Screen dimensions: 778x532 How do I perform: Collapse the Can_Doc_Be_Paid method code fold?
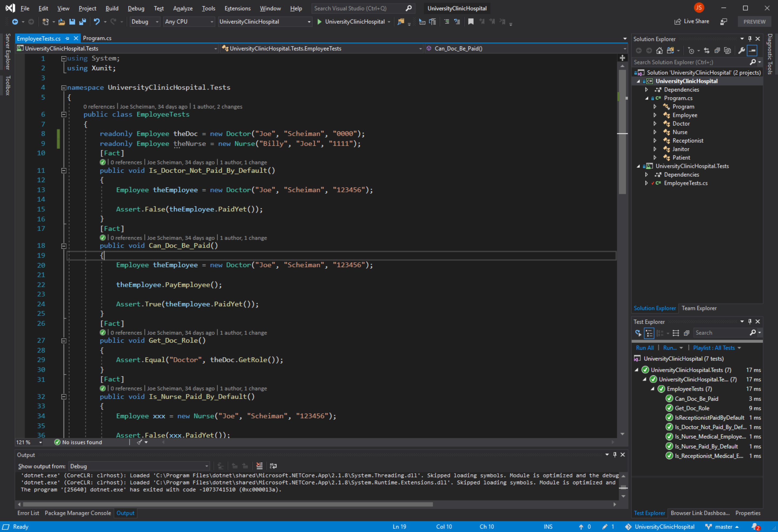click(x=64, y=246)
